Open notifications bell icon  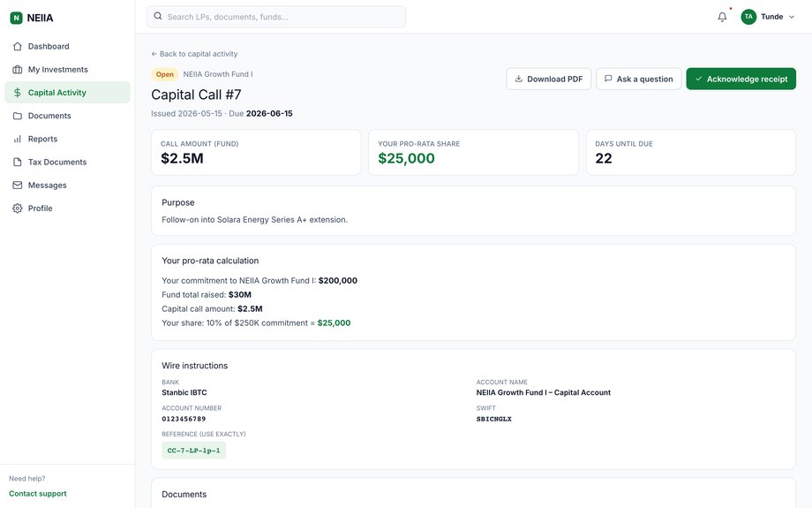tap(722, 17)
